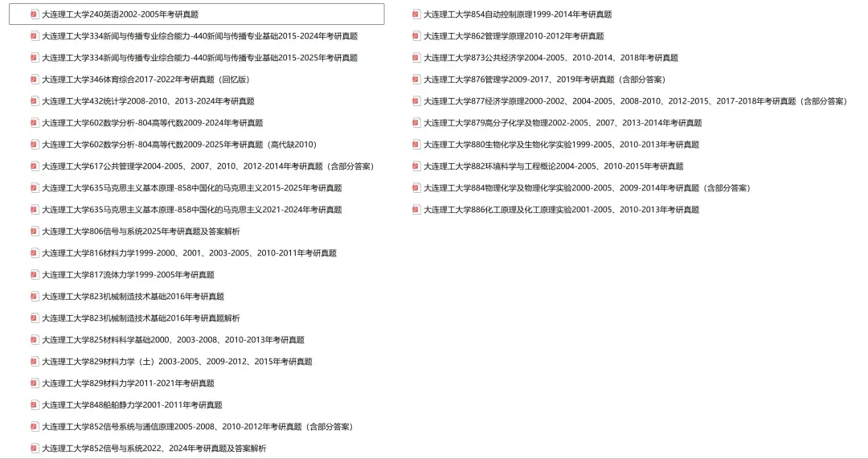Image resolution: width=868 pixels, height=459 pixels.
Task: Click PDF icon of 大连理工大学240英语2002-2005年考研真题
Action: point(35,14)
